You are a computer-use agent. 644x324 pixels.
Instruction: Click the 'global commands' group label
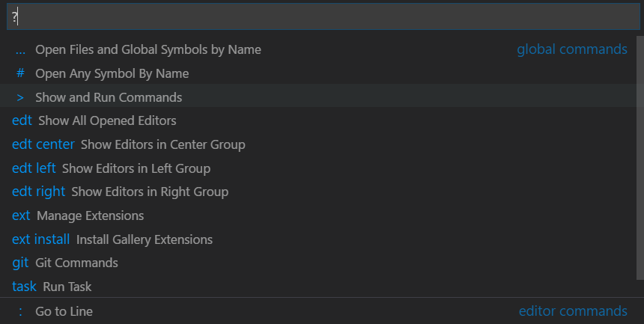pyautogui.click(x=572, y=49)
